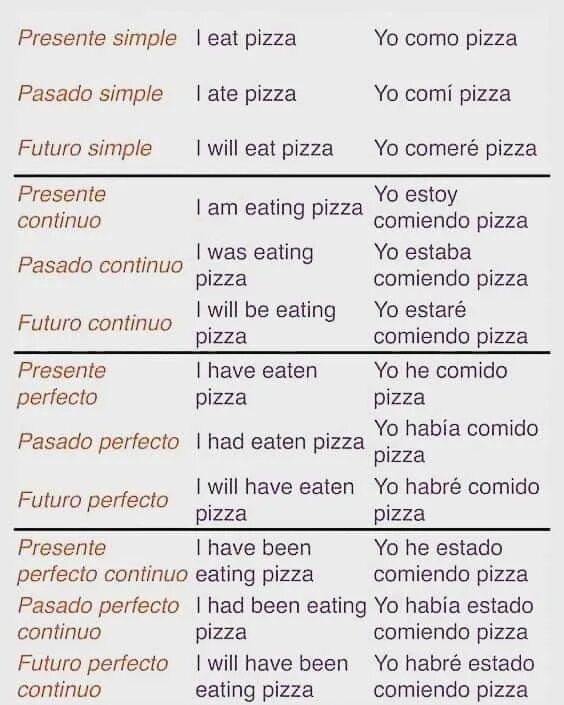Image resolution: width=564 pixels, height=705 pixels.
Task: Click 'Yo habré estado comiendo pizza' translation
Action: pos(454,677)
